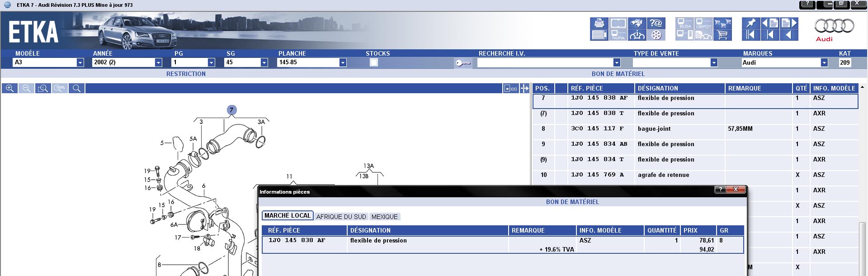The image size is (868, 276).
Task: Click the printer icon in the toolbar
Action: tap(599, 23)
